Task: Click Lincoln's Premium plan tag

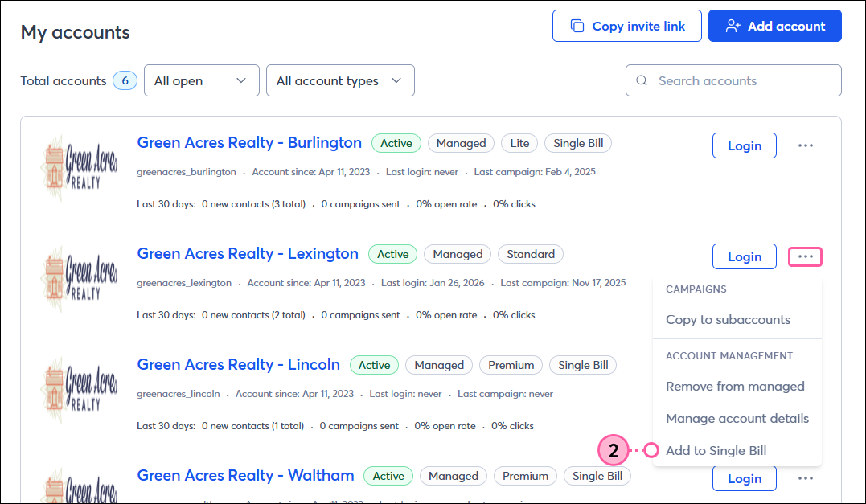Action: 511,365
